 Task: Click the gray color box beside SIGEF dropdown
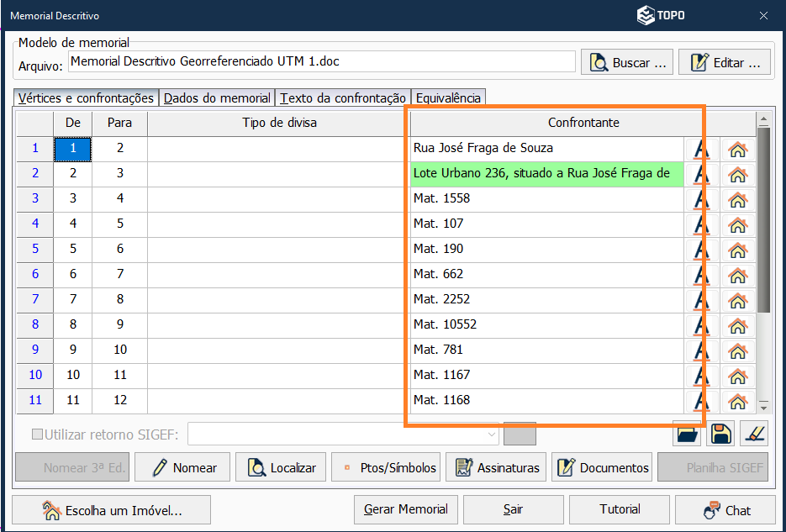[x=520, y=434]
